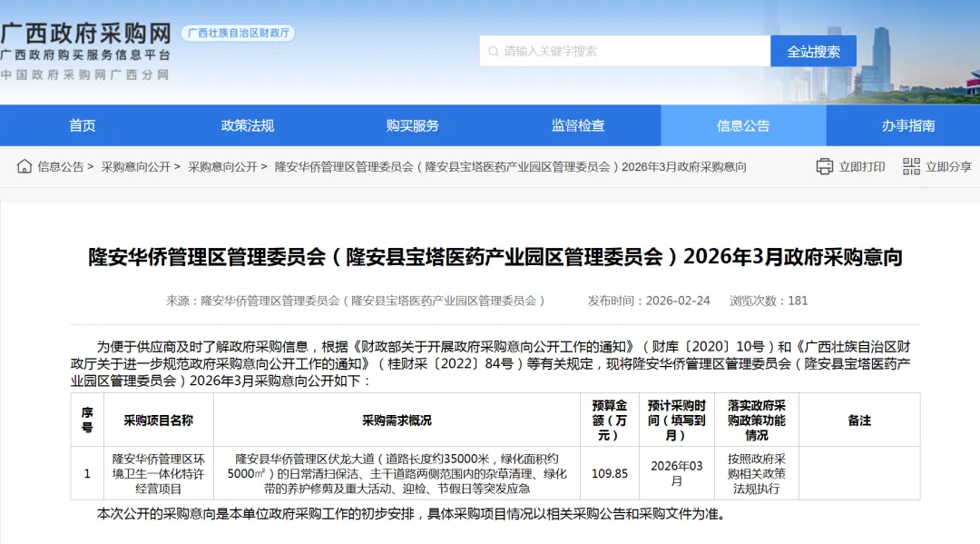Viewport: 980px width, 544px height.
Task: Click the 立即分享 text link
Action: 949,167
